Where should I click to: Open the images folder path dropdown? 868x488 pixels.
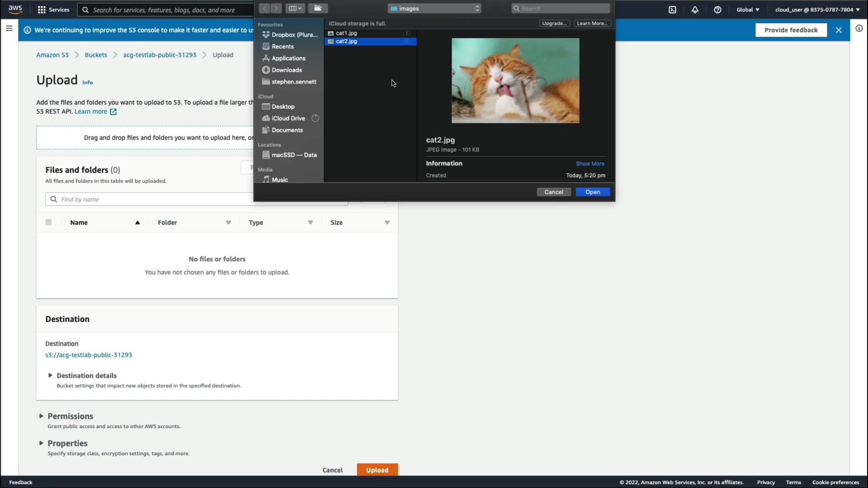click(x=434, y=9)
